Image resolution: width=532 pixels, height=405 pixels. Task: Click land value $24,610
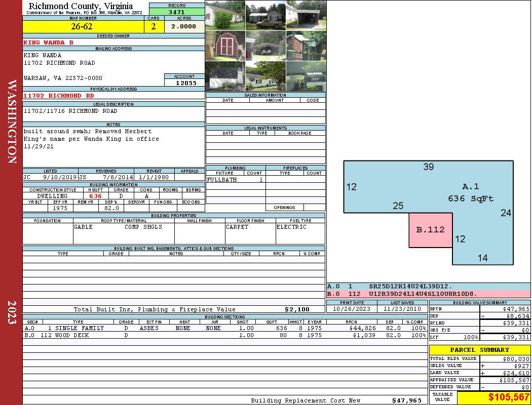point(516,373)
